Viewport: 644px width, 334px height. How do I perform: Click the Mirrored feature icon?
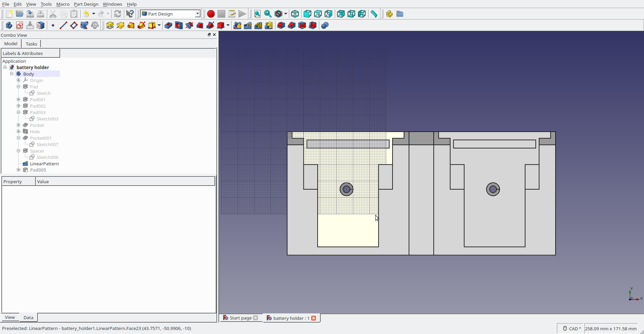[237, 26]
